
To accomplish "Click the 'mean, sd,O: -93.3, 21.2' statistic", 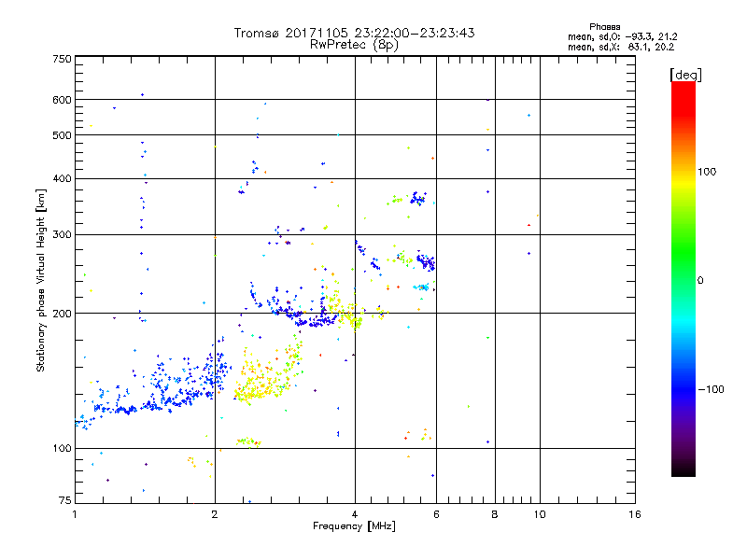I will (622, 36).
